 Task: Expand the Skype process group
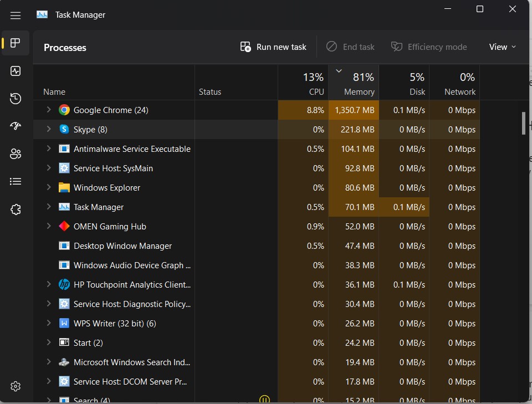tap(48, 129)
